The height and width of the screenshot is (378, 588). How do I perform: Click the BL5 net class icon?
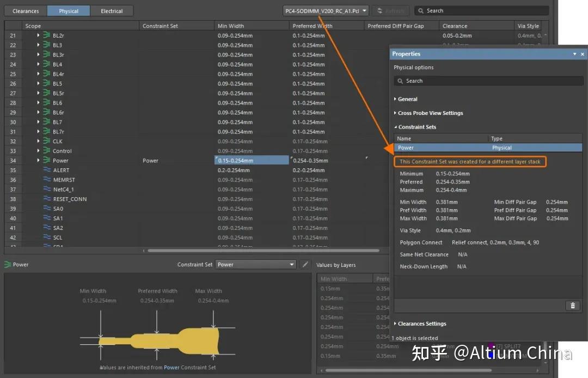(x=46, y=83)
